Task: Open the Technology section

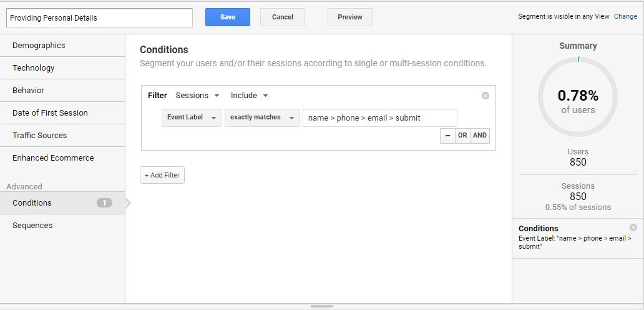Action: 62,68
